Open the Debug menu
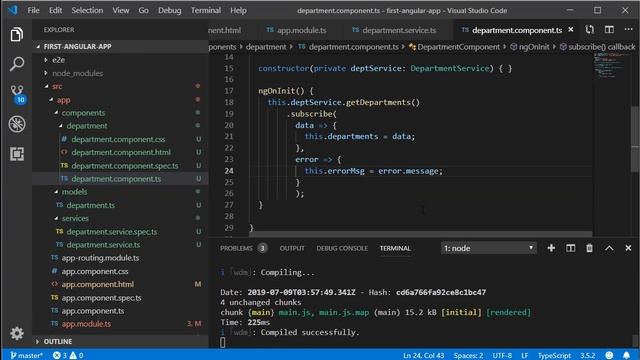The image size is (640, 360). tap(169, 10)
